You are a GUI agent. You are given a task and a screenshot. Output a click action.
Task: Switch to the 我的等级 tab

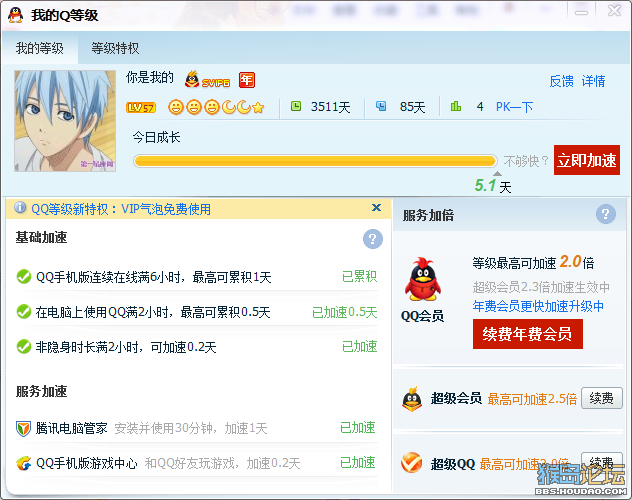[40, 48]
